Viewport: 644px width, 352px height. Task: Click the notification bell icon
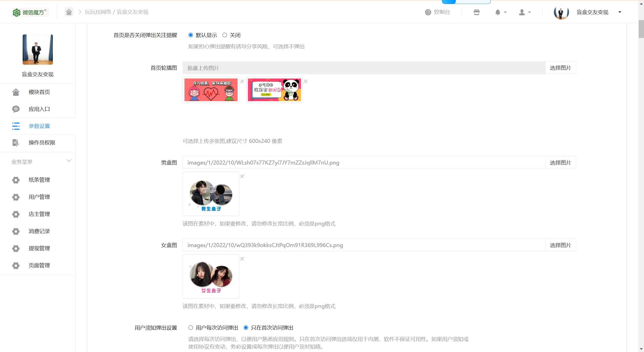(x=498, y=12)
